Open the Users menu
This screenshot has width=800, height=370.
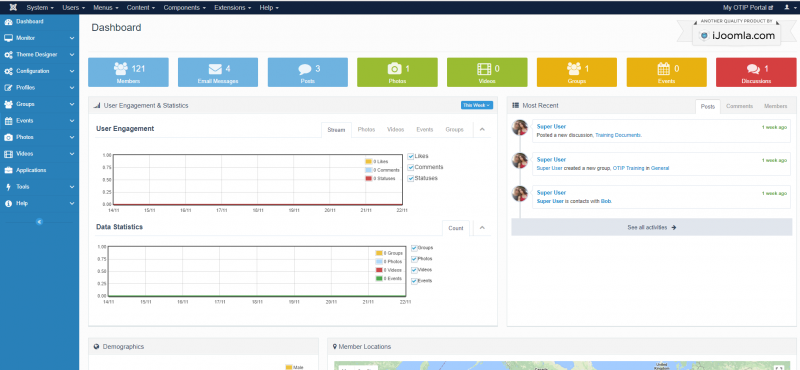(x=74, y=8)
